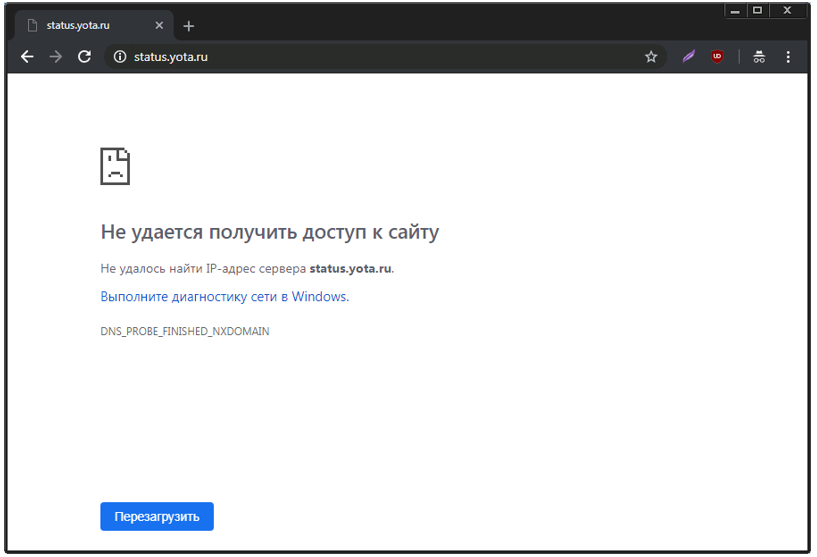Reload the page using toolbar refresh icon
This screenshot has height=557, width=817.
(x=84, y=57)
